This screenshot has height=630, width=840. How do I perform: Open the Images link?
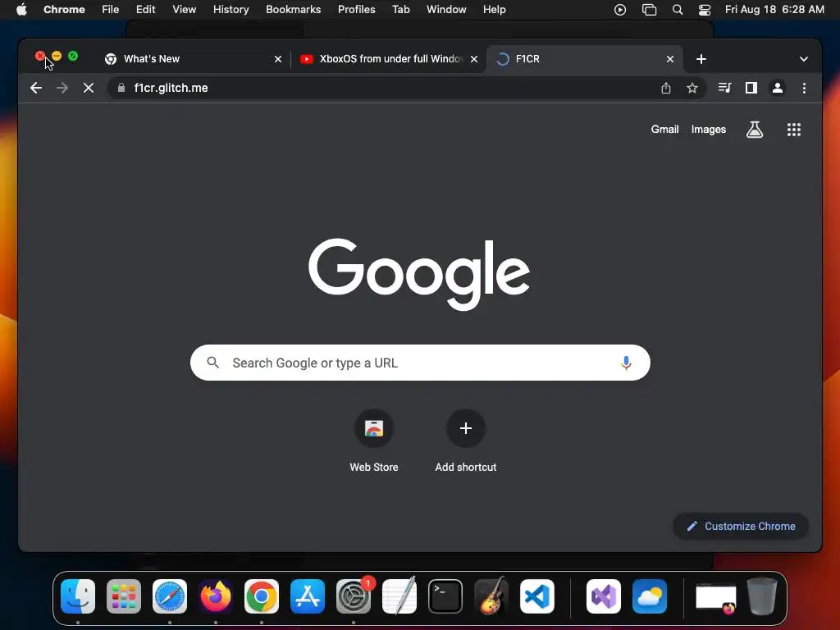[x=708, y=129]
